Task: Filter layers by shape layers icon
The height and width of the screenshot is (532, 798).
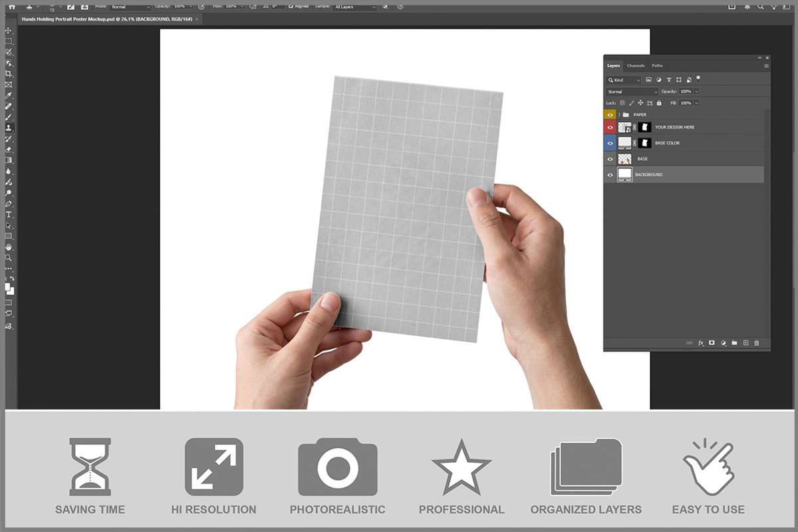Action: pos(679,80)
